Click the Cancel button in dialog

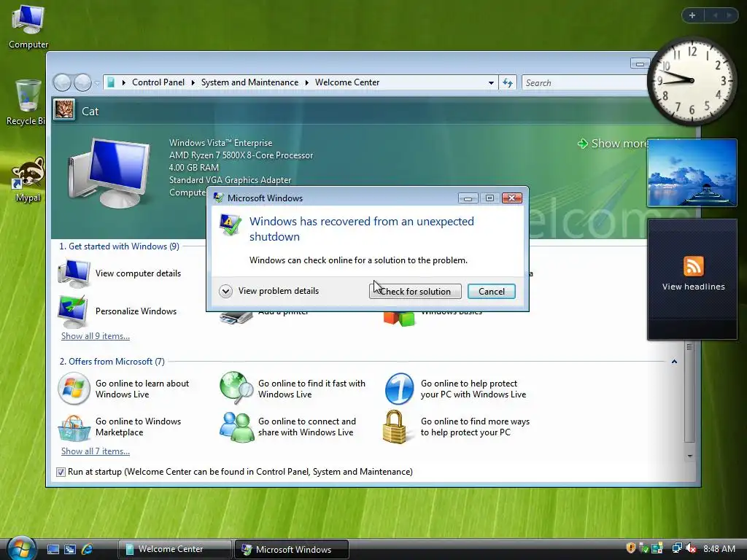click(x=491, y=292)
